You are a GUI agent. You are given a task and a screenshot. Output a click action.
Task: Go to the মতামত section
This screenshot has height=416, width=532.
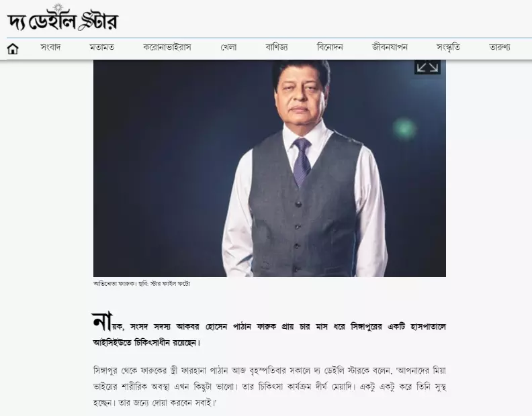point(102,47)
